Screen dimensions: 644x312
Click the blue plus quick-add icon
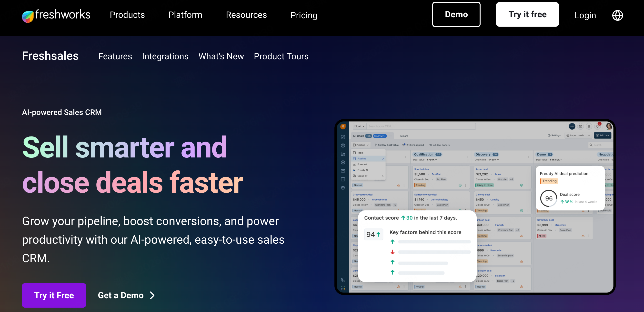pyautogui.click(x=572, y=126)
